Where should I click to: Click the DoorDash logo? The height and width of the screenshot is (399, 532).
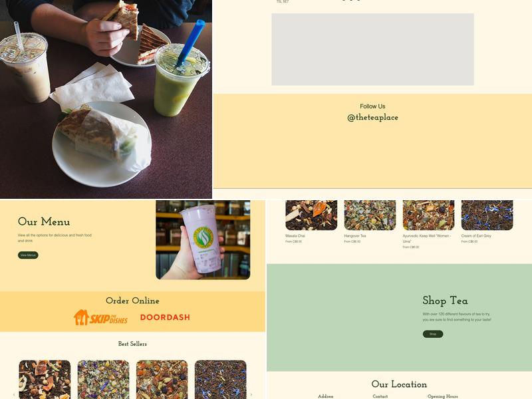point(165,317)
